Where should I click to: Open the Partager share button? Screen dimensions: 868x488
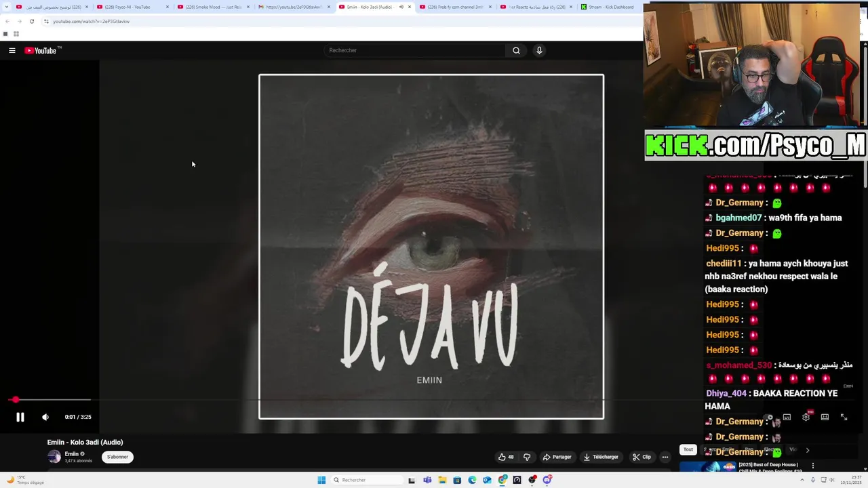[557, 457]
